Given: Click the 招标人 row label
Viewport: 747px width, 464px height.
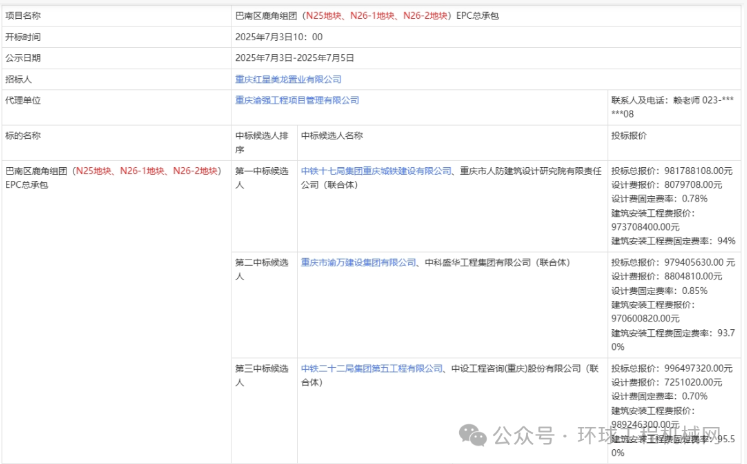Looking at the screenshot, I should (19, 79).
